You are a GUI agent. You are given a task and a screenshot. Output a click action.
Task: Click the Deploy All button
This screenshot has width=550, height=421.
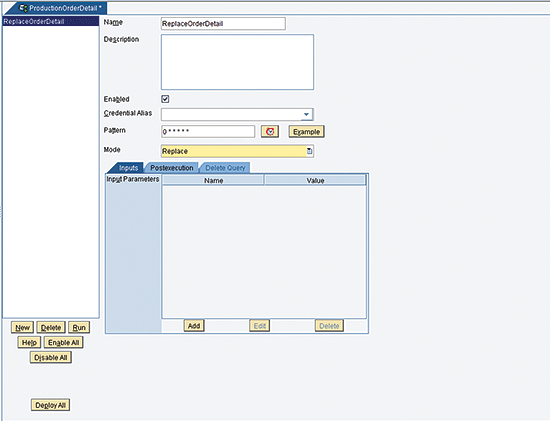[51, 405]
